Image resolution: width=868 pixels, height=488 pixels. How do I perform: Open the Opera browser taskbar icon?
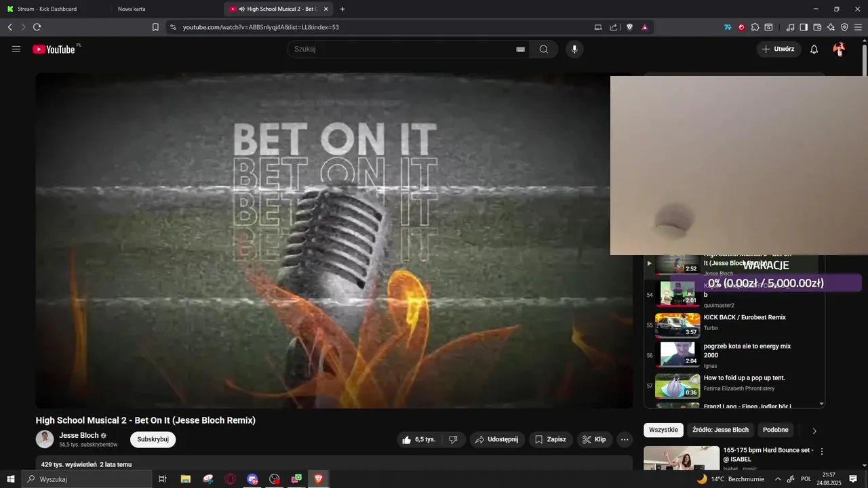coord(231,479)
